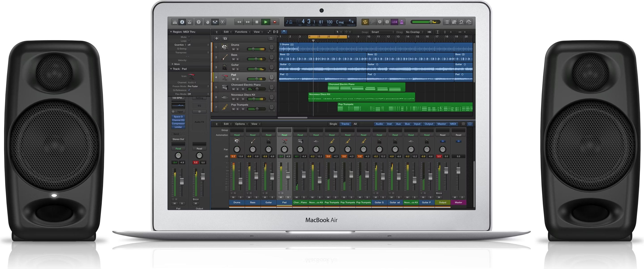
Task: Toggle the Catch playhead button
Action: [x=284, y=32]
